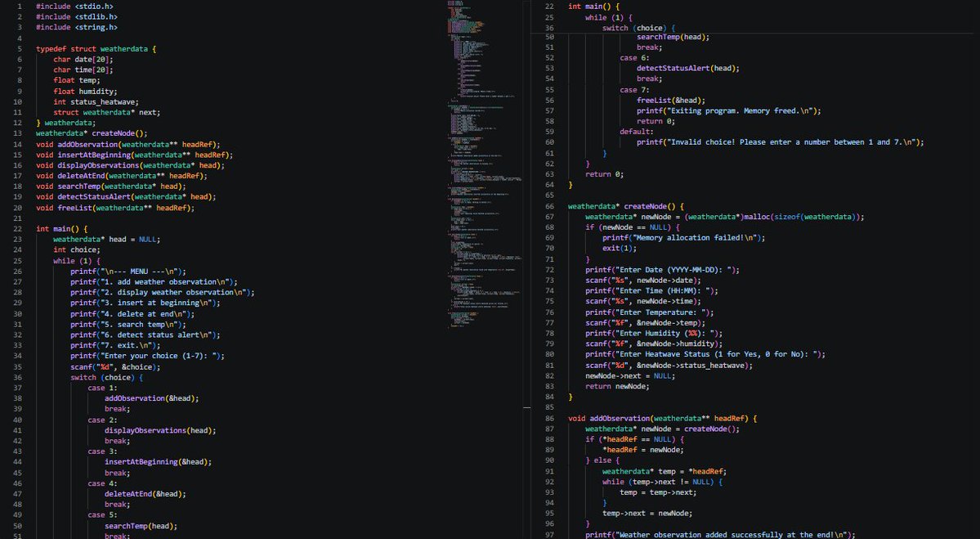Screen dimensions: 980x539
Task: Click the insertAtBeginning prototype declaration
Action: (x=134, y=155)
